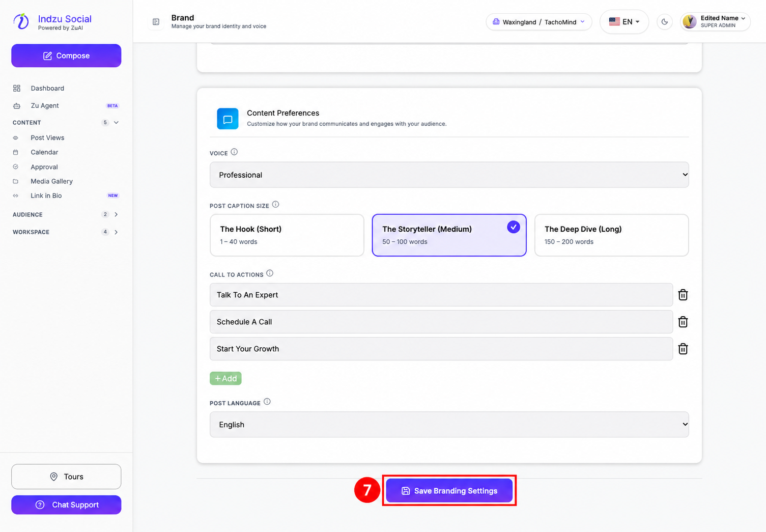Click the Post Views eye icon
The width and height of the screenshot is (766, 532).
[x=16, y=138]
